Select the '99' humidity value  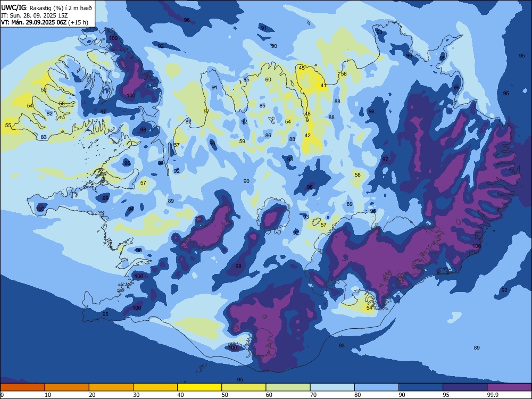(x=105, y=198)
